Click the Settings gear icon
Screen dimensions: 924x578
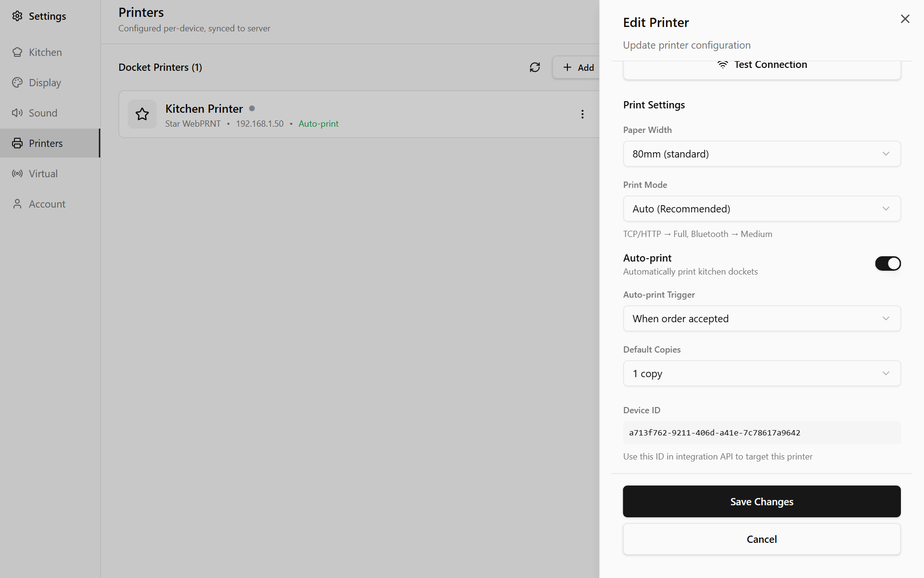pyautogui.click(x=17, y=16)
